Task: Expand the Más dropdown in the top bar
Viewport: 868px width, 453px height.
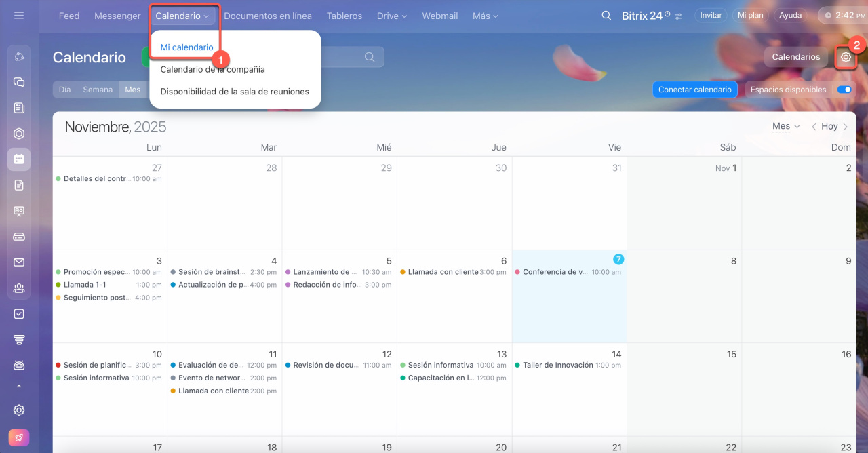Action: point(485,16)
